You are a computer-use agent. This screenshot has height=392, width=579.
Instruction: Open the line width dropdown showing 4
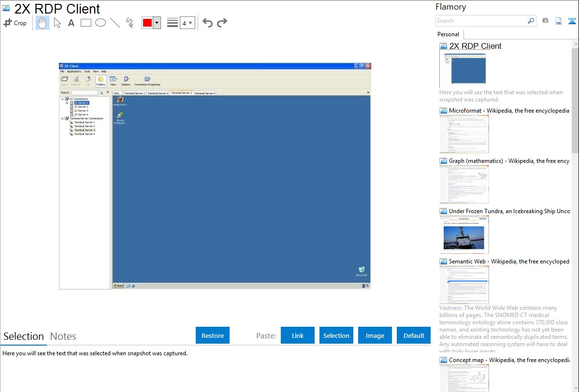click(x=187, y=23)
